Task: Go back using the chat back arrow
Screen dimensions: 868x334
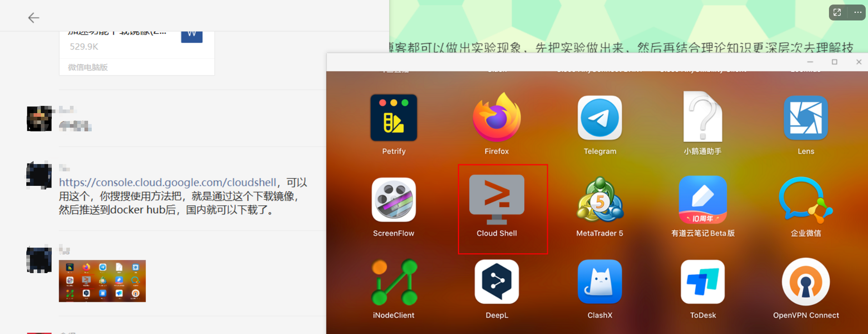Action: tap(34, 18)
